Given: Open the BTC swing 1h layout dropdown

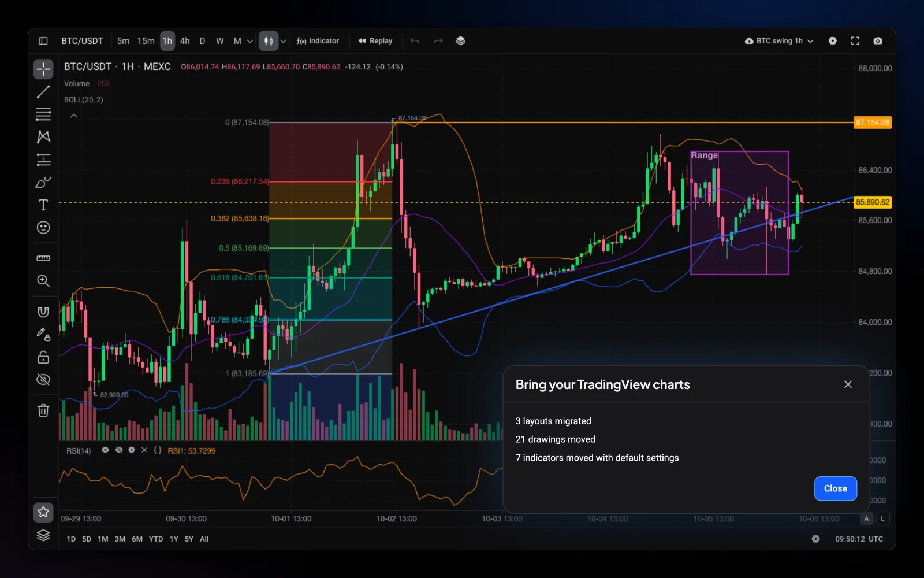Looking at the screenshot, I should point(779,41).
